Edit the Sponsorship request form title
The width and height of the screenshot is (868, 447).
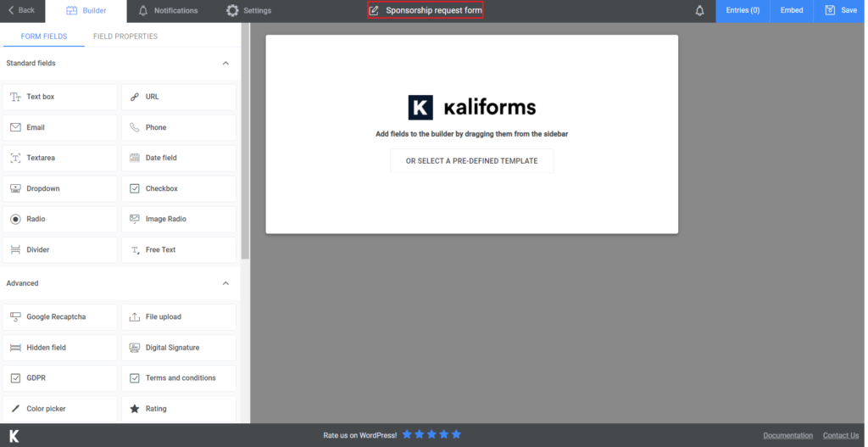(433, 10)
